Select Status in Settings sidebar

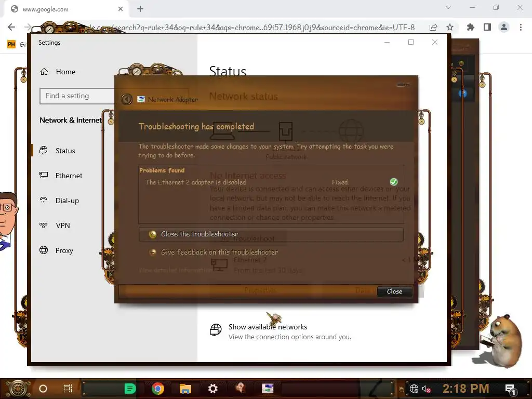coord(65,151)
